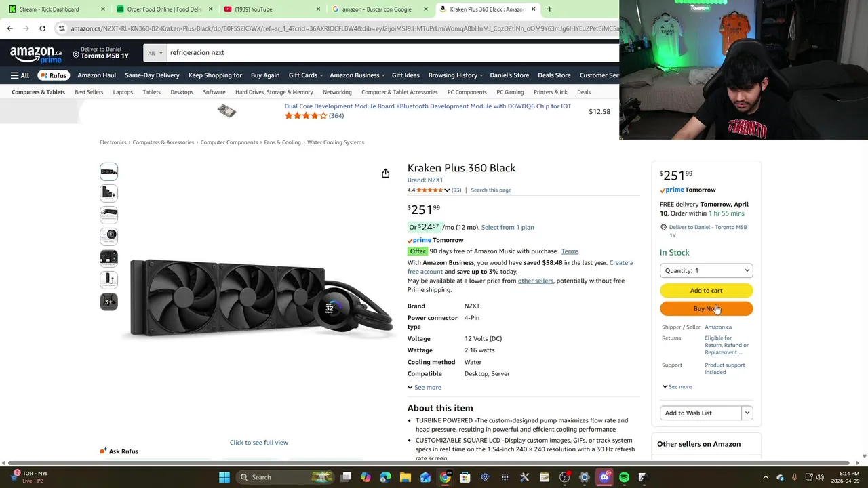Open the PC Components category menu
The height and width of the screenshot is (488, 868).
coord(467,92)
